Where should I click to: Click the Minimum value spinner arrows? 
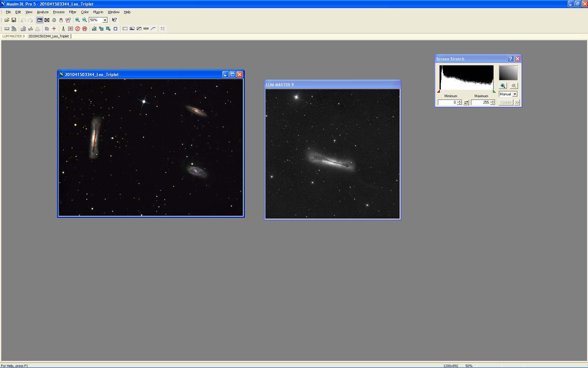pyautogui.click(x=459, y=102)
